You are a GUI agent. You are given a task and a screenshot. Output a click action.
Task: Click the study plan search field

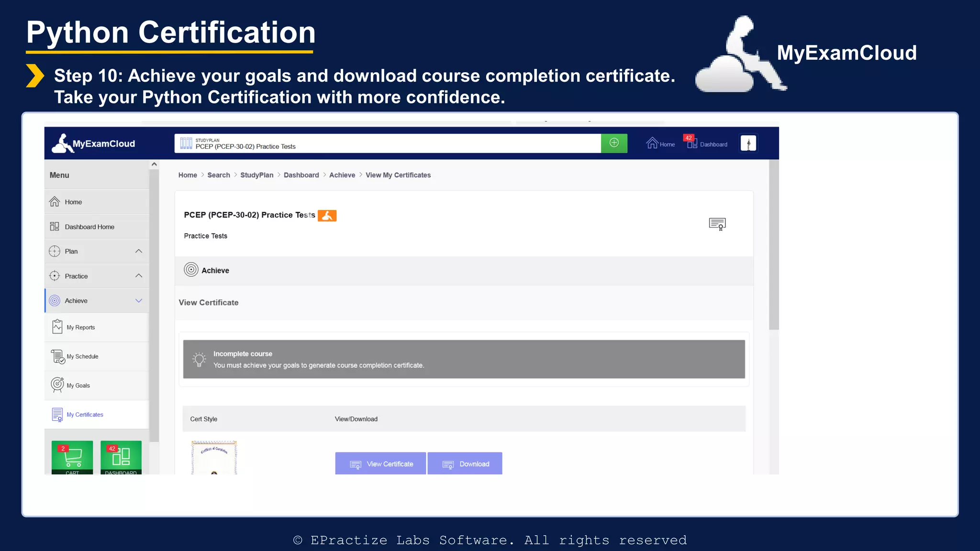[388, 143]
